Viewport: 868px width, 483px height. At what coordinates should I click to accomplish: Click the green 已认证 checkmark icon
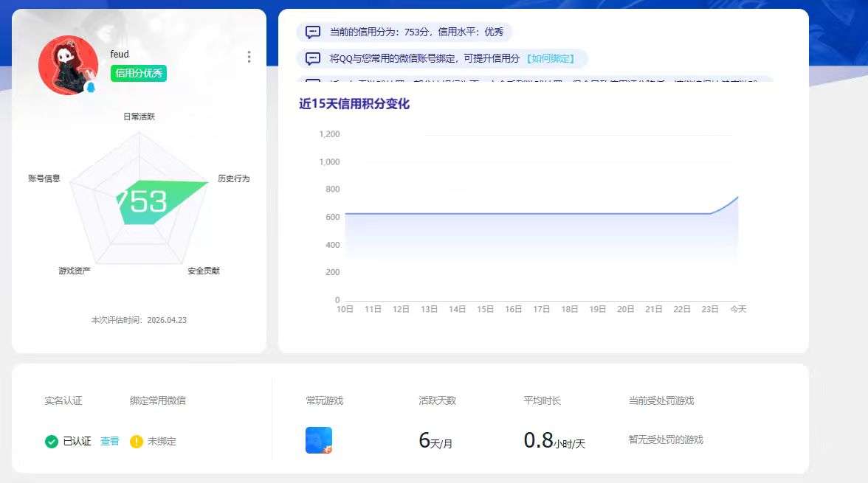pos(52,442)
